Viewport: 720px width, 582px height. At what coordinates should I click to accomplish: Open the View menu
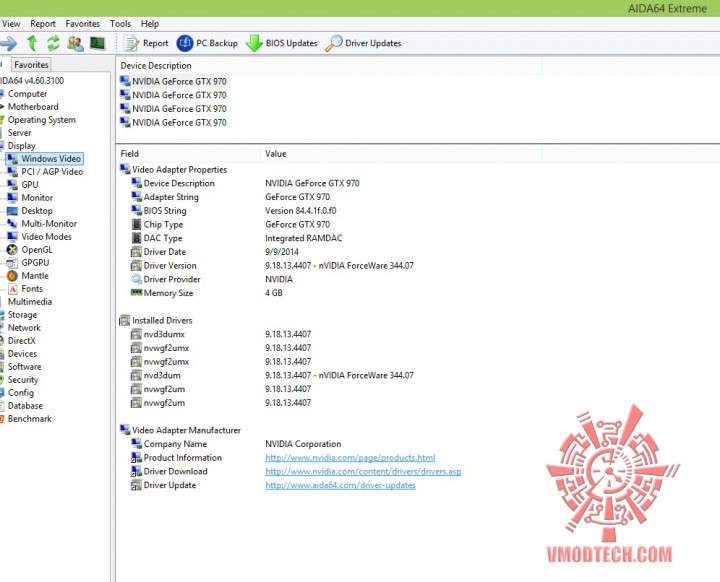tap(11, 23)
